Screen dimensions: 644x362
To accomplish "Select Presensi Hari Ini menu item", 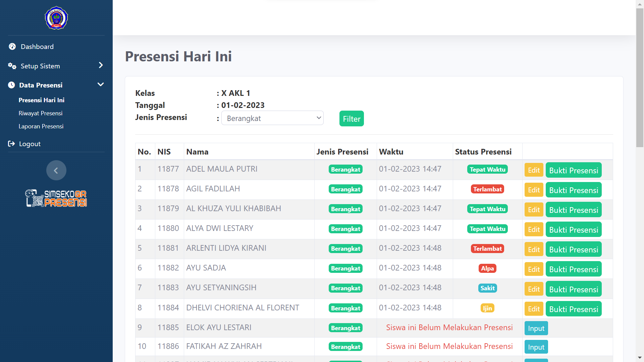I will [x=42, y=100].
